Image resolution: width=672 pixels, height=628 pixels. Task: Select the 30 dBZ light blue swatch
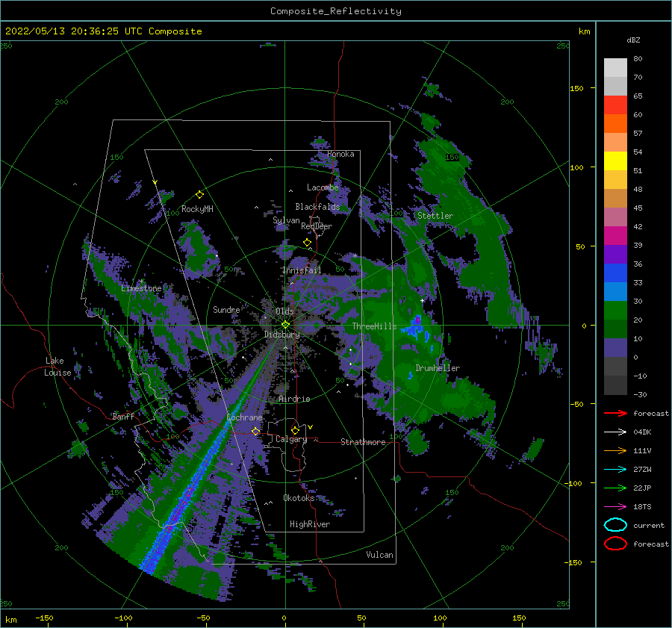615,291
